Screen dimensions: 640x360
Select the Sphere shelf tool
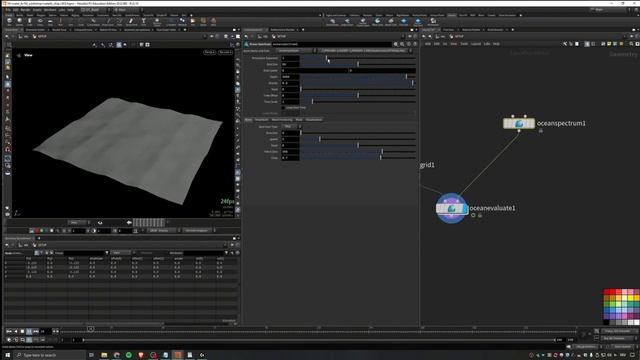pyautogui.click(x=19, y=22)
